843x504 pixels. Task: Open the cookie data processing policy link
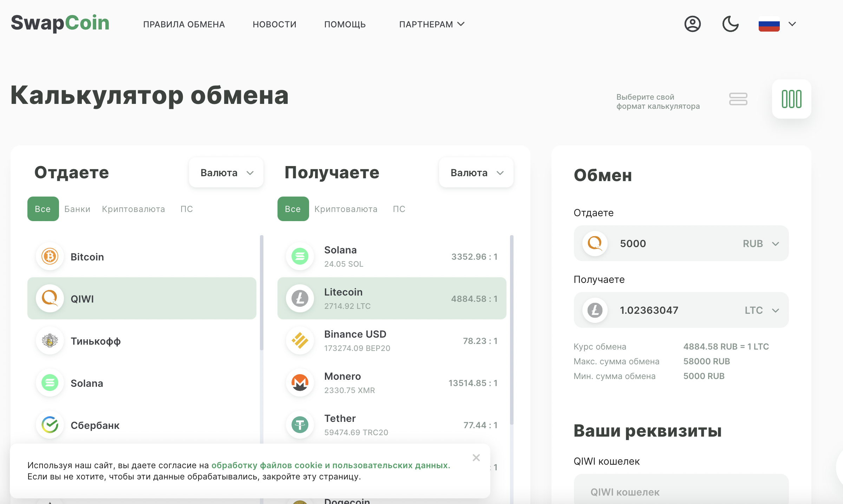331,465
